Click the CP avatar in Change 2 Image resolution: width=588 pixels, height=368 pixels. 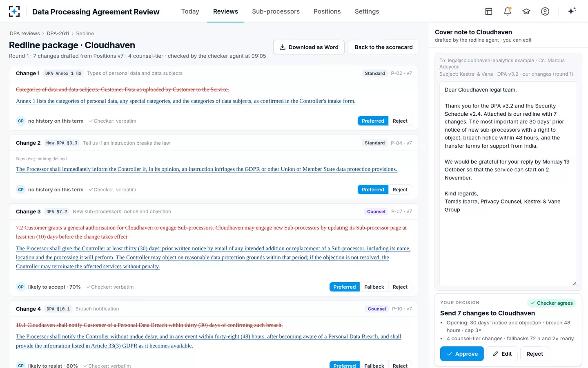coord(21,190)
